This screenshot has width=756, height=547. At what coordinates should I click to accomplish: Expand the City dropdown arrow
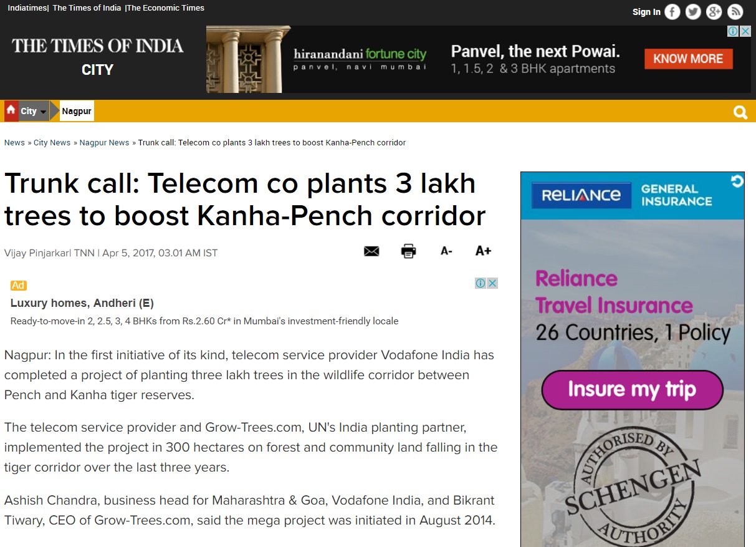43,112
